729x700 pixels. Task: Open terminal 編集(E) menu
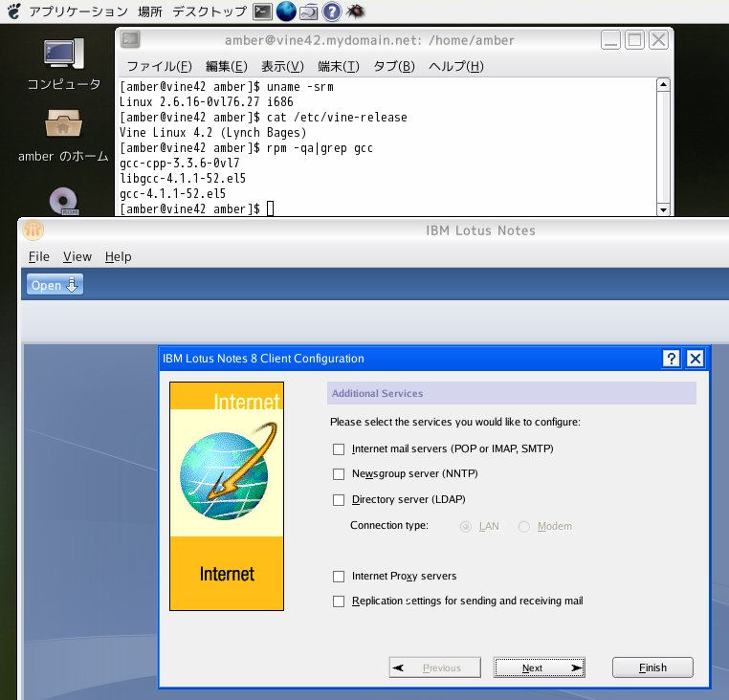point(227,67)
